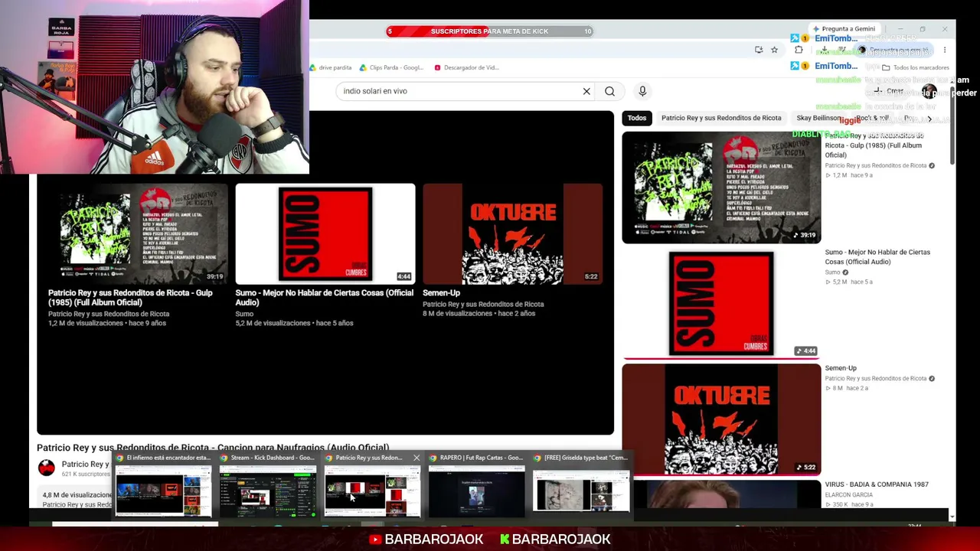
Task: Click the 39:19 duration badge on sidebar Gulp
Action: point(804,235)
